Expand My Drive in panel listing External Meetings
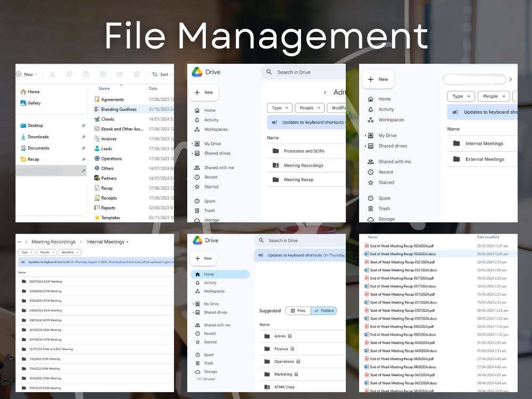This screenshot has width=532, height=399. pos(365,135)
